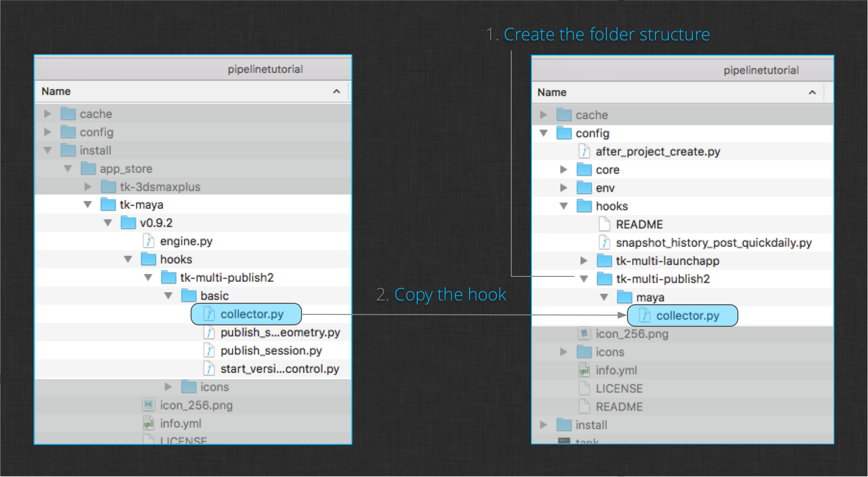Expand the env folder disclosure triangle

pyautogui.click(x=564, y=188)
